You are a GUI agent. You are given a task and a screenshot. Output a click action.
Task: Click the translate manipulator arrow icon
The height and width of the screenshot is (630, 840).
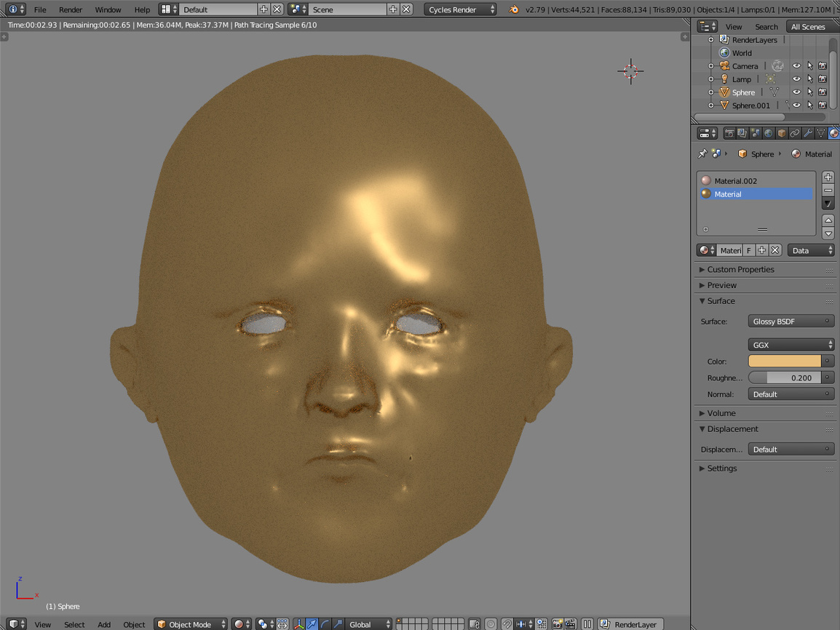(312, 624)
